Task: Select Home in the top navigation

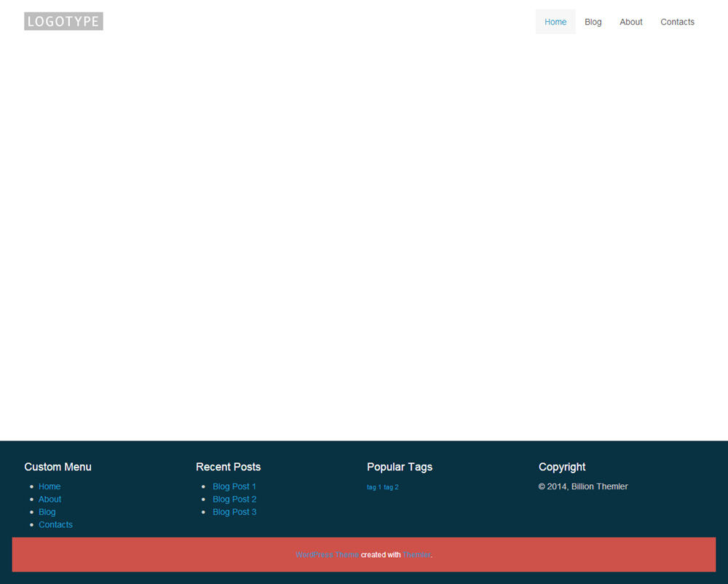Action: pos(555,22)
